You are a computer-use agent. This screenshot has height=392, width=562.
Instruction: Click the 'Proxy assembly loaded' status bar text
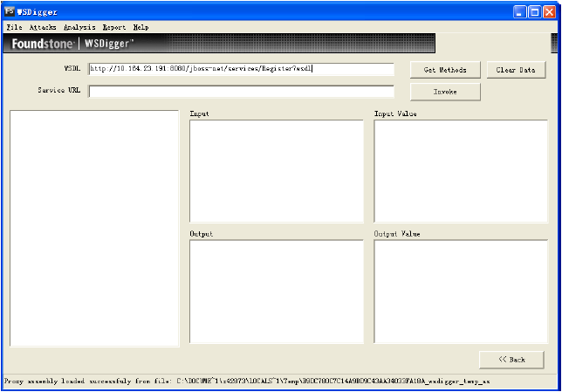247,382
